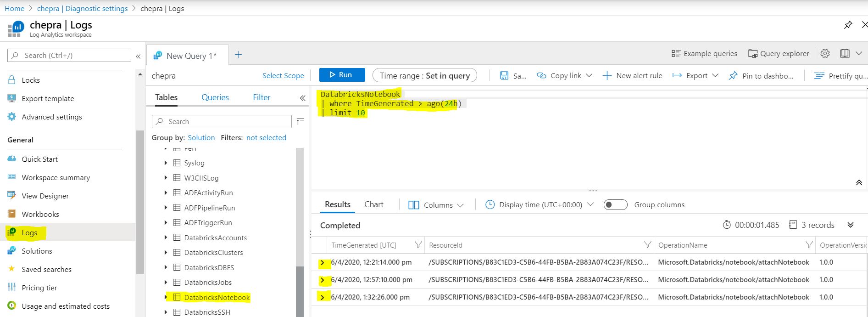The width and height of the screenshot is (868, 317).
Task: Collapse the query editor with up chevron
Action: [x=859, y=182]
